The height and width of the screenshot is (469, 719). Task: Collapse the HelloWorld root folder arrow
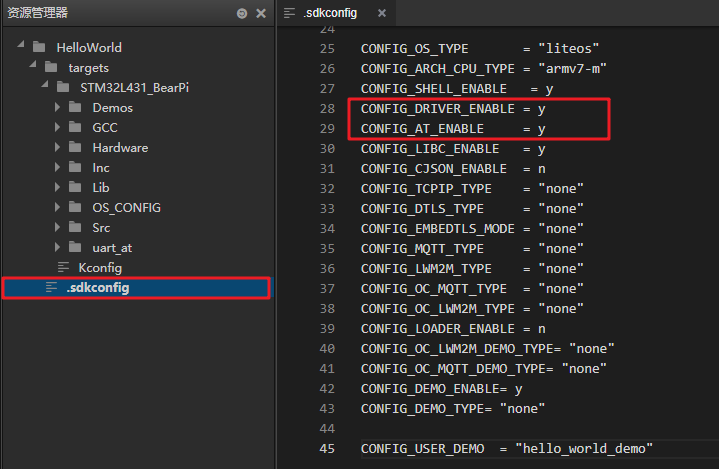pyautogui.click(x=21, y=44)
